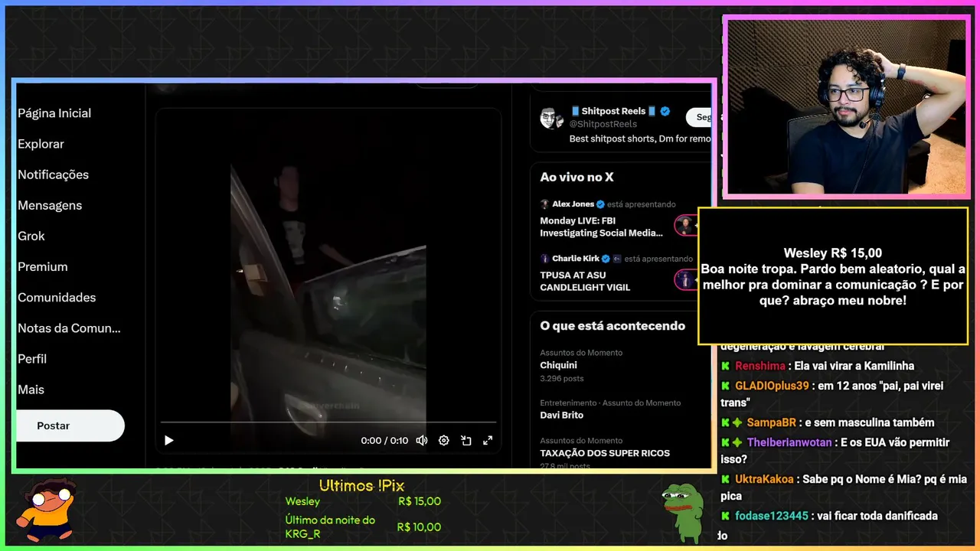
Task: Click the Ultimos !Pix heading
Action: [x=361, y=486]
